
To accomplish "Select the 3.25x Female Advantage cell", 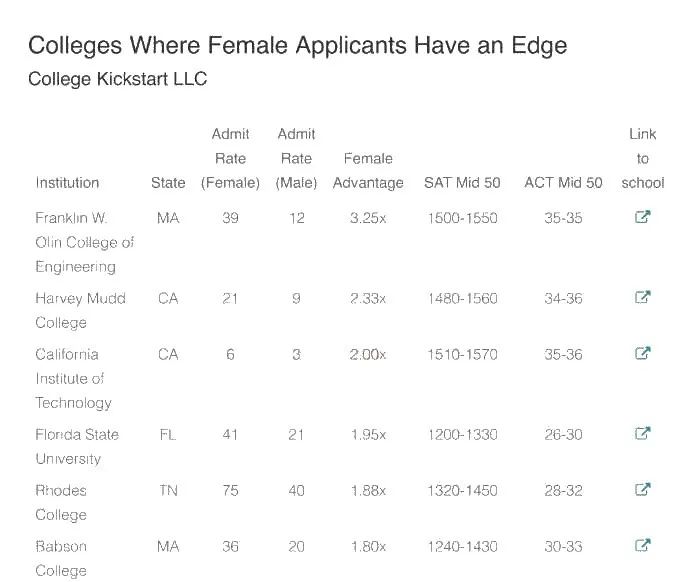I will (368, 218).
